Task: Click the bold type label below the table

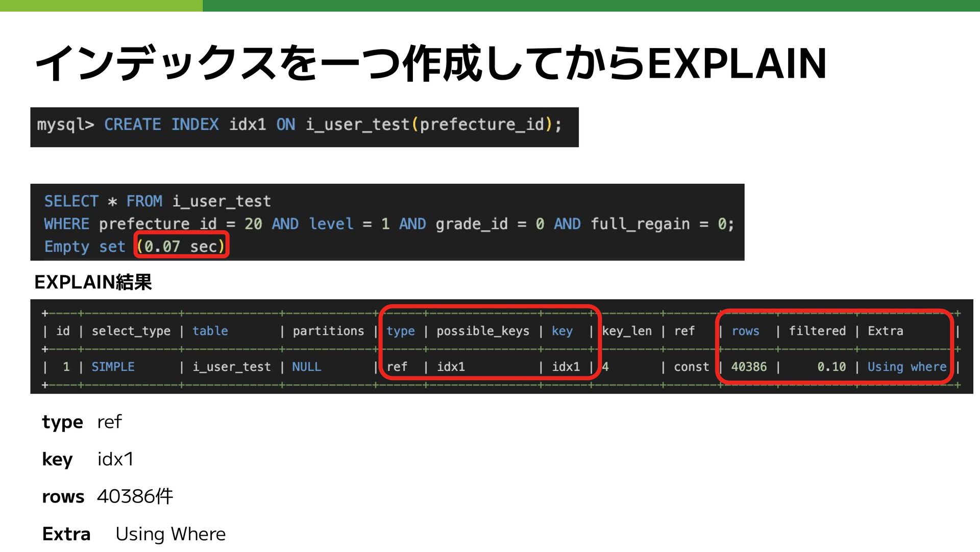Action: [62, 422]
